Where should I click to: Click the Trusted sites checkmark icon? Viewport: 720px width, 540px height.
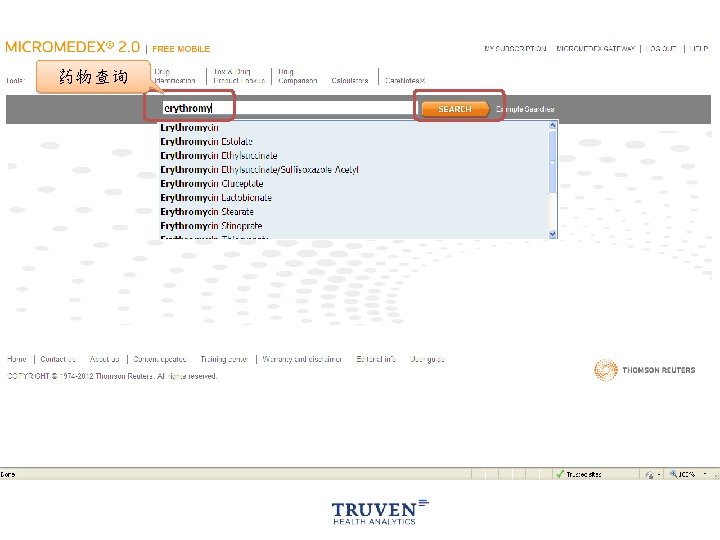(559, 474)
